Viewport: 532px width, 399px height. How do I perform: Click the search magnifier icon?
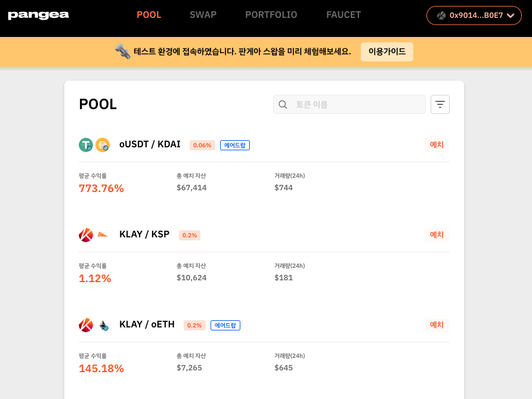pos(283,104)
